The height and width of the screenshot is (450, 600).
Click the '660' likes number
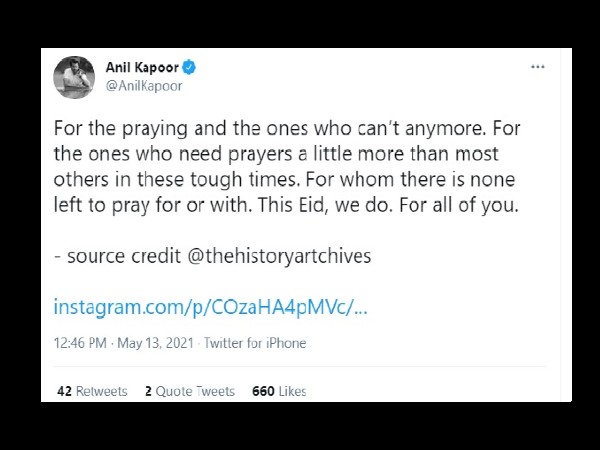click(263, 391)
